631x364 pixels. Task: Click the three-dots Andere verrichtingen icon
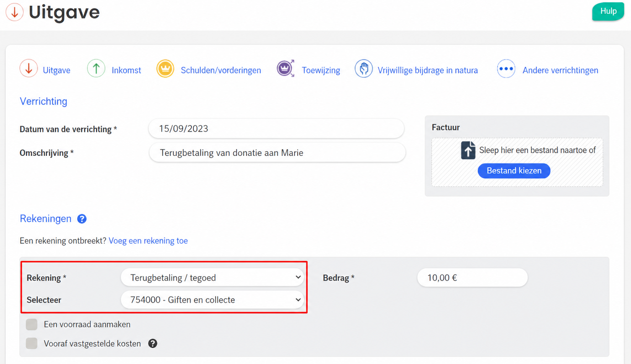506,69
